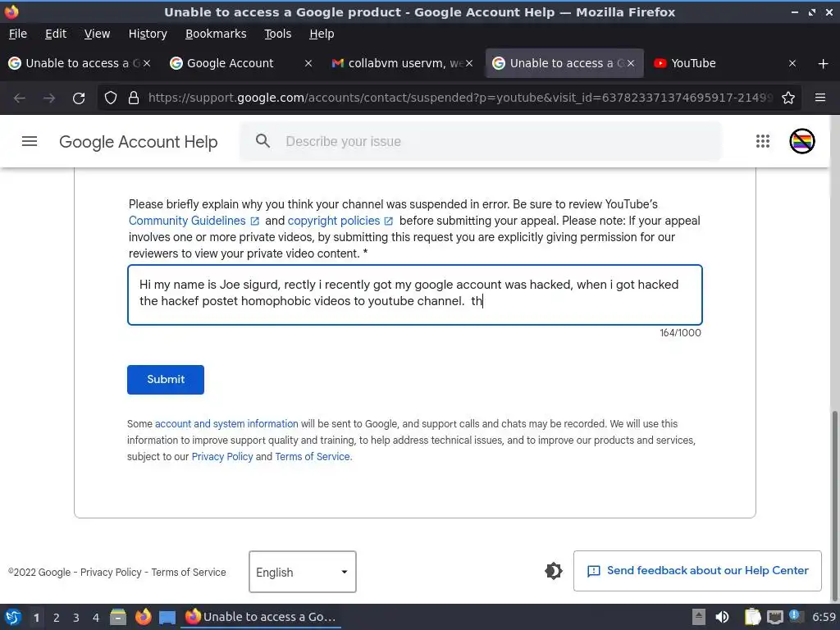Screen dimensions: 840x630
Task: Open Community Guidelines external link icon
Action: click(x=255, y=221)
